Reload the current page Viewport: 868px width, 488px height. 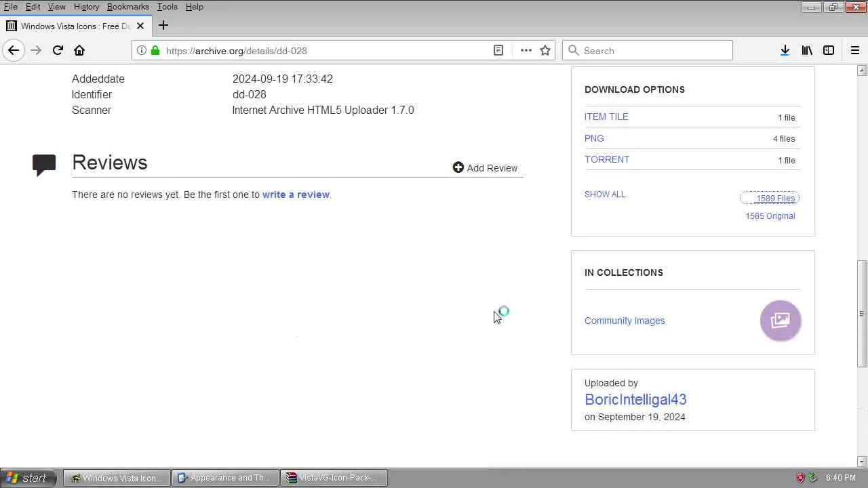coord(58,50)
